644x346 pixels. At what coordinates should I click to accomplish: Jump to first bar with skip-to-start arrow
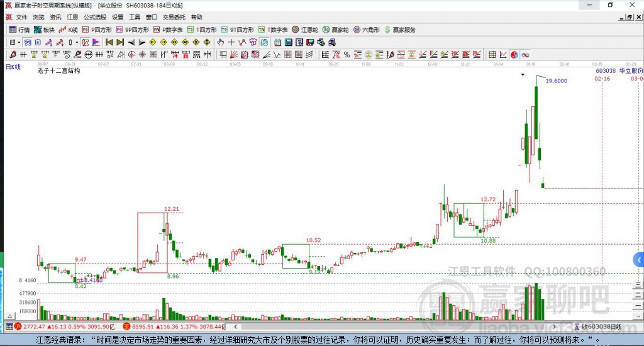109,42
